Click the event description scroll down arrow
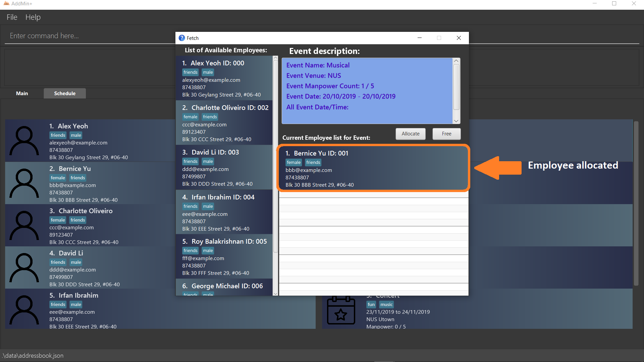This screenshot has width=644, height=362. point(456,121)
